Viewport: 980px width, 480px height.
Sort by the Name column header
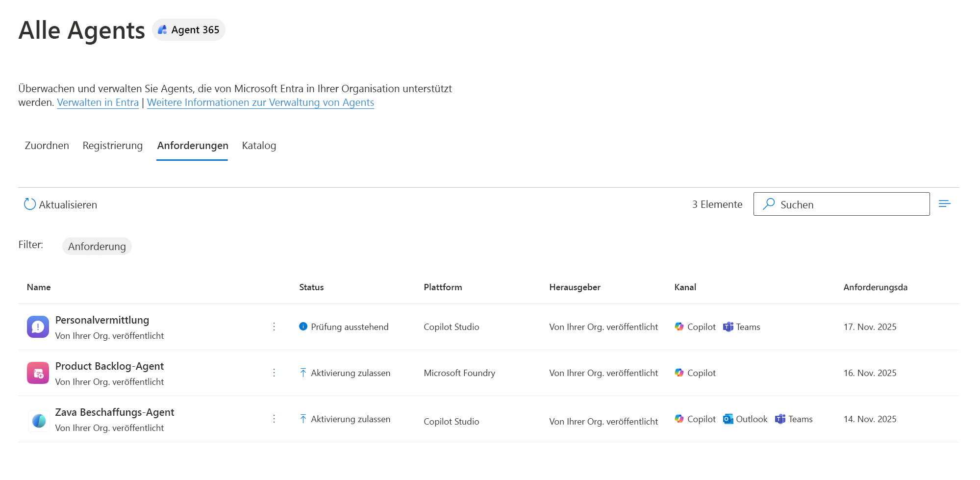pyautogui.click(x=39, y=287)
